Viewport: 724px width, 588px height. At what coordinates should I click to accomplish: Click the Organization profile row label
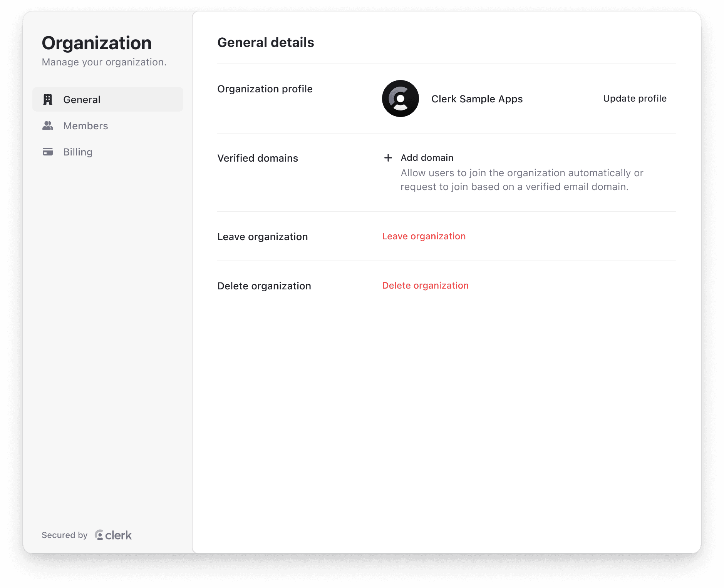click(265, 89)
